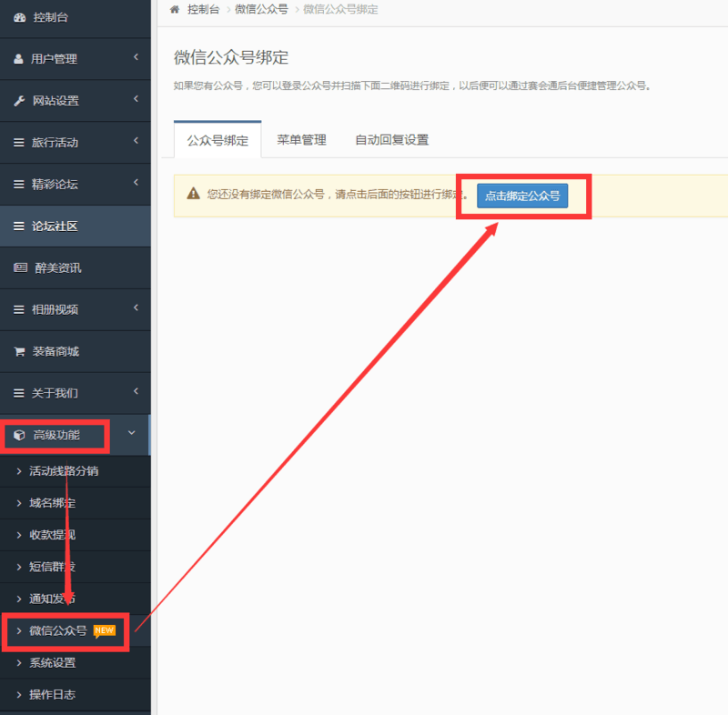Click the NEW badge beside 微信公众号
This screenshot has height=715, width=728.
tap(105, 629)
